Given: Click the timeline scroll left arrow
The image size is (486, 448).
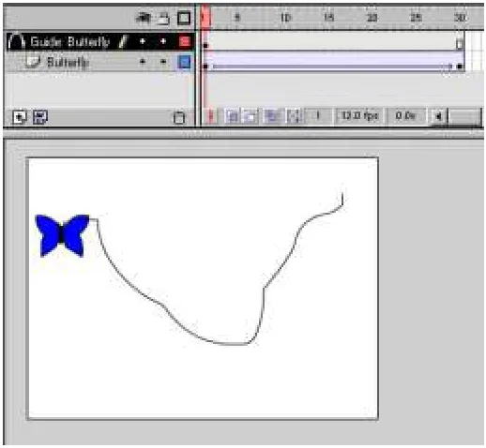Looking at the screenshot, I should point(438,117).
